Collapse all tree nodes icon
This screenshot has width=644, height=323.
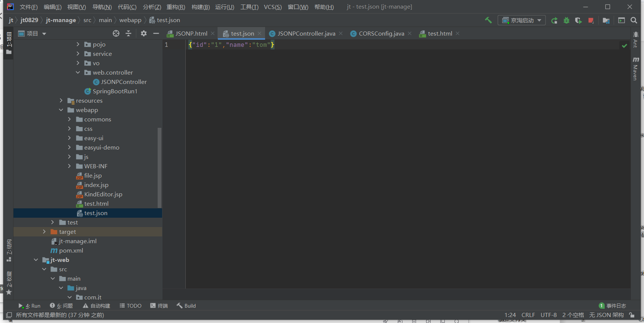tap(128, 33)
